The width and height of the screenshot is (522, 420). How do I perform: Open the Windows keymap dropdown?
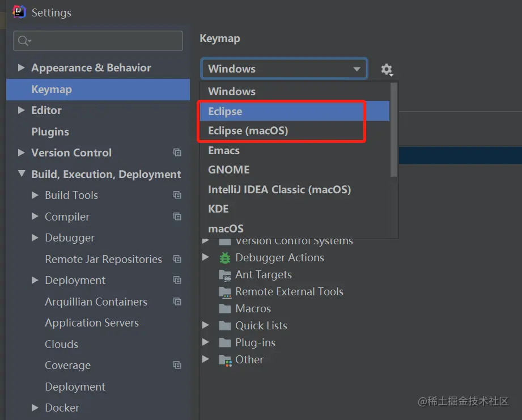tap(284, 69)
